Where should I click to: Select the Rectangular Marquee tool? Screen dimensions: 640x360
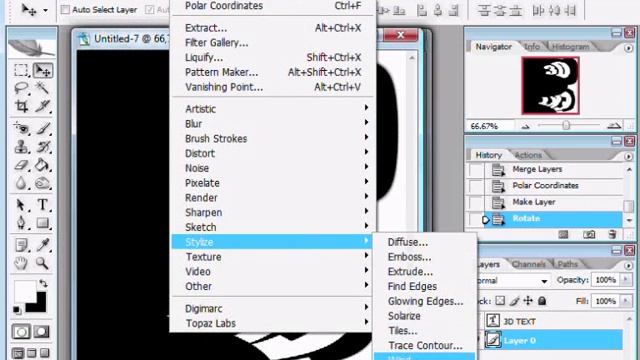[x=21, y=70]
